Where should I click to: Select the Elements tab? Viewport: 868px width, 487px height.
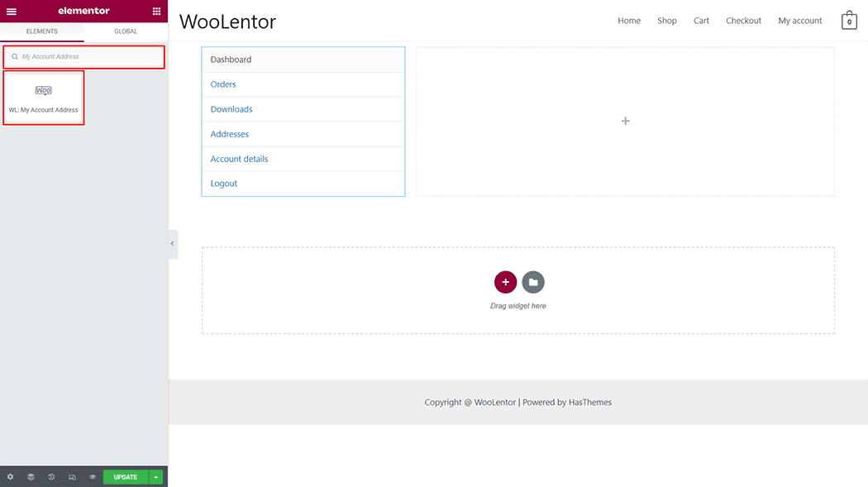[x=42, y=31]
